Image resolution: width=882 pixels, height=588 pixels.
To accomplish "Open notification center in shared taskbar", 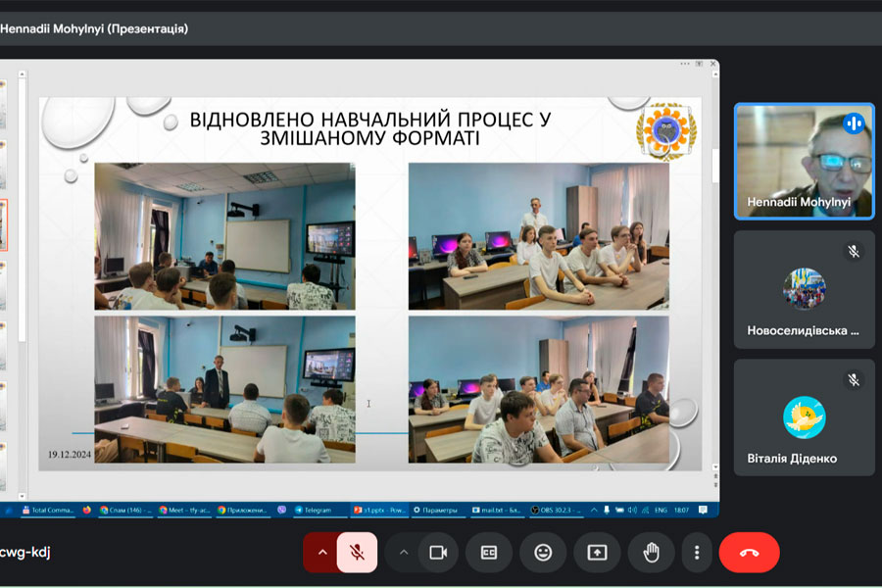I will pyautogui.click(x=703, y=510).
